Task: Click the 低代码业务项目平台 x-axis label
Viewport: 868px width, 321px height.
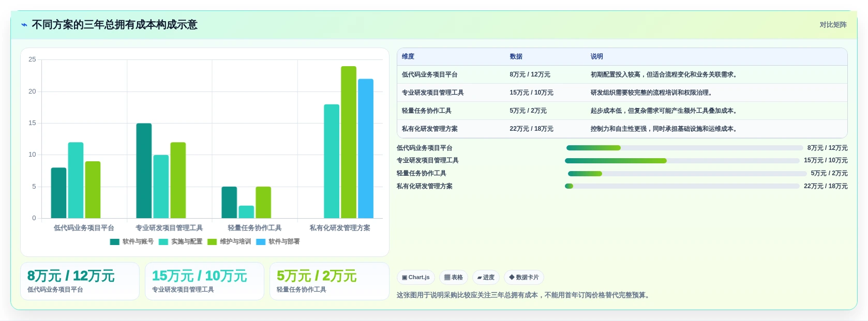Action: coord(84,228)
